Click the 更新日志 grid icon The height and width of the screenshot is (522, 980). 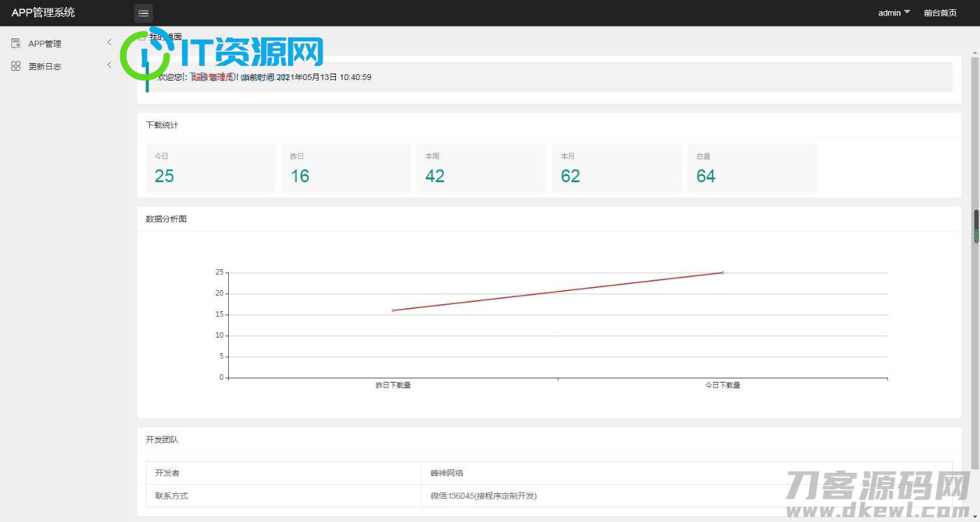pyautogui.click(x=15, y=66)
